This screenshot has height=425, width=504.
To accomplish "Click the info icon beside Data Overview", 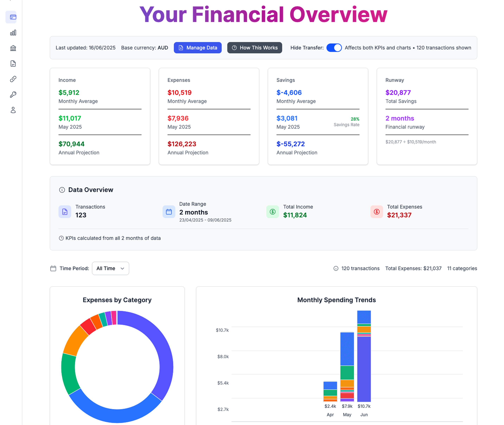I will (62, 190).
